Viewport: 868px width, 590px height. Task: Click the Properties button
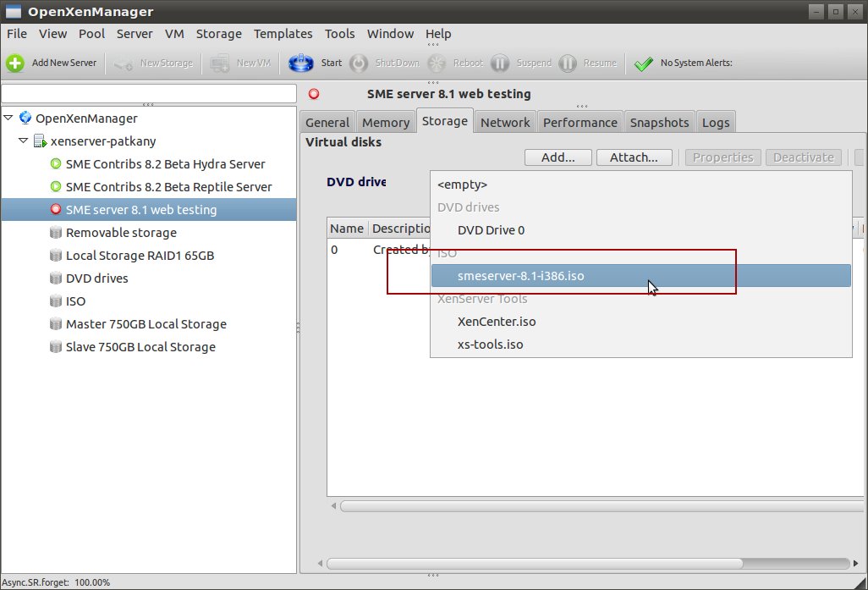tap(723, 157)
